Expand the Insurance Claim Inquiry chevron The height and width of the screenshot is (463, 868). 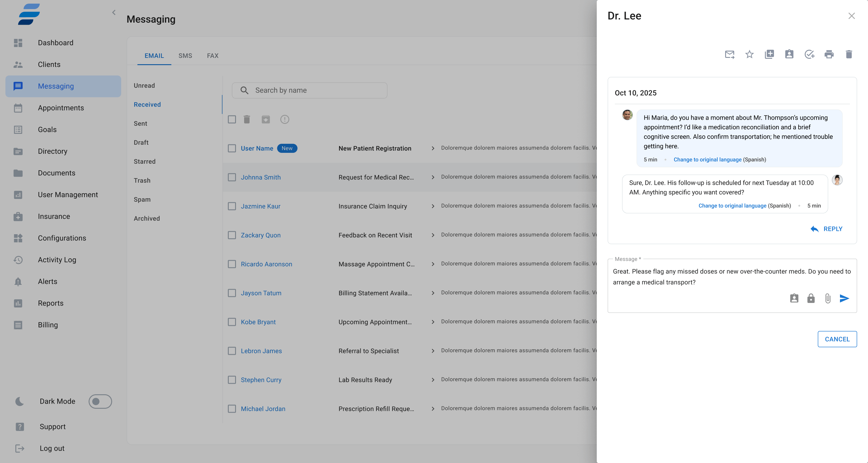pyautogui.click(x=433, y=206)
